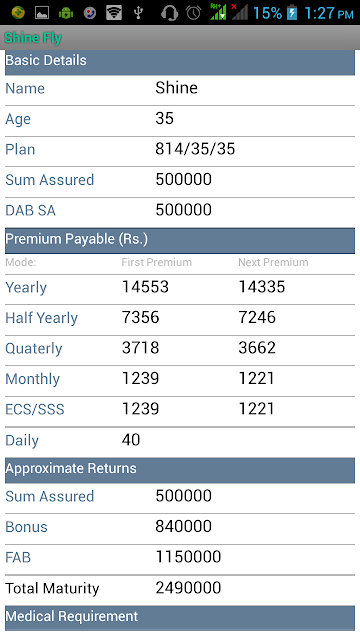Open the Approximate Returns section header
This screenshot has height=640, width=360.
coord(180,470)
